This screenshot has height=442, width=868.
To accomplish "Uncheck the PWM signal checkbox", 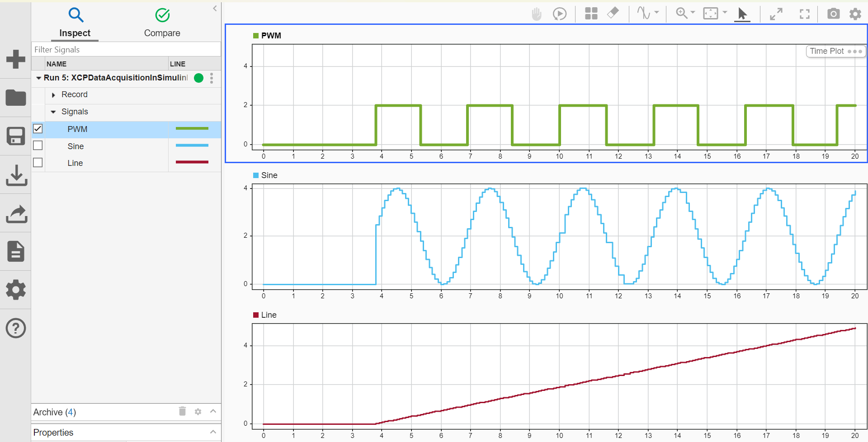I will click(x=38, y=129).
